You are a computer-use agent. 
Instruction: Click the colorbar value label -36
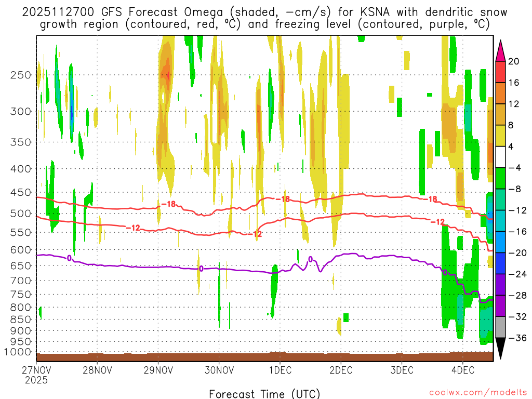click(517, 338)
